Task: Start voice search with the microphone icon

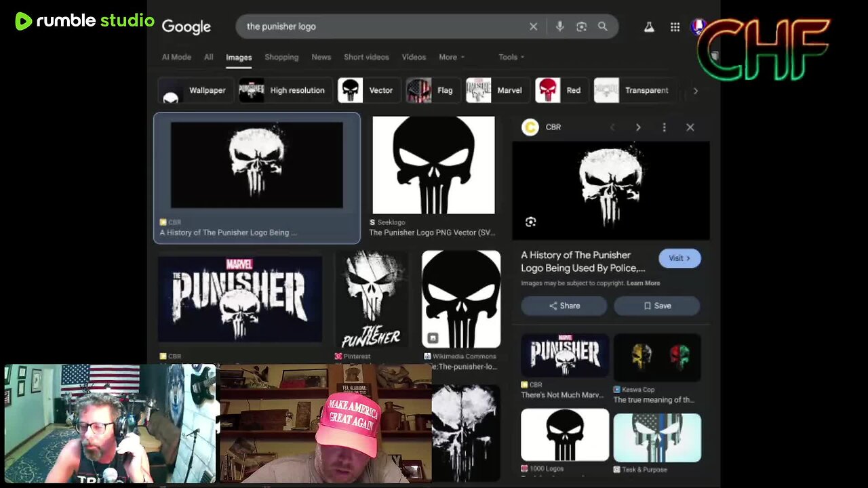Action: pyautogui.click(x=559, y=26)
